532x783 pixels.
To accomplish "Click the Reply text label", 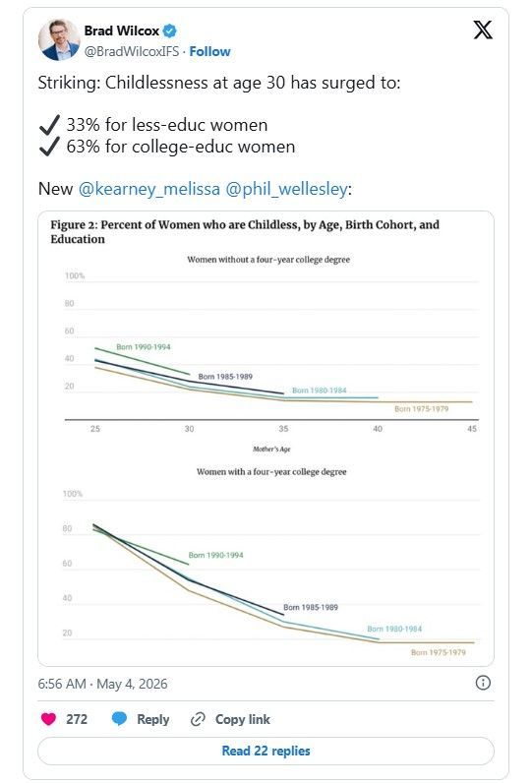I will point(152,719).
